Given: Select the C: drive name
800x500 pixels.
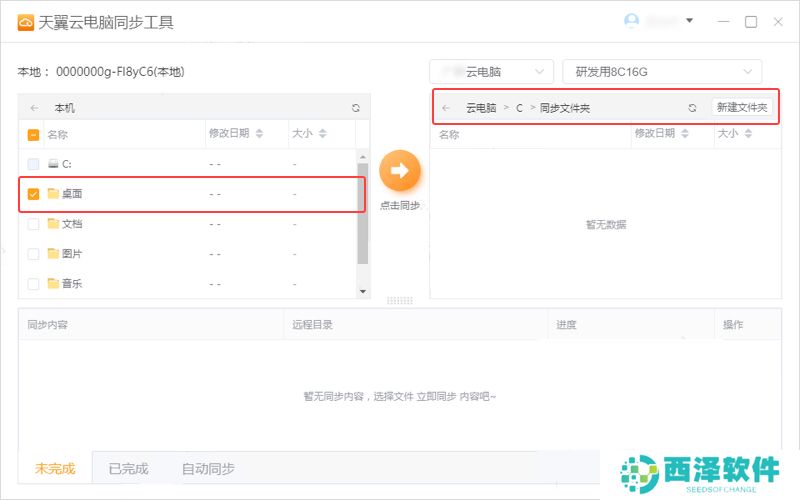Looking at the screenshot, I should pos(67,164).
